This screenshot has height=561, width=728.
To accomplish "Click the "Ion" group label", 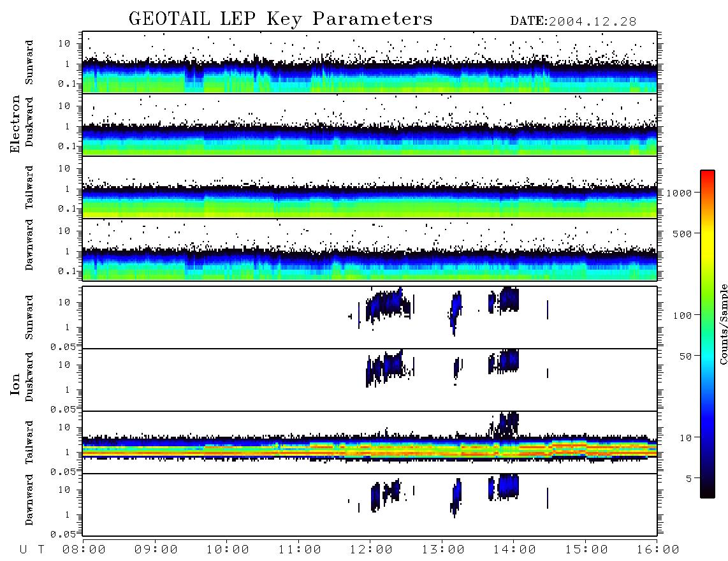I will point(15,384).
